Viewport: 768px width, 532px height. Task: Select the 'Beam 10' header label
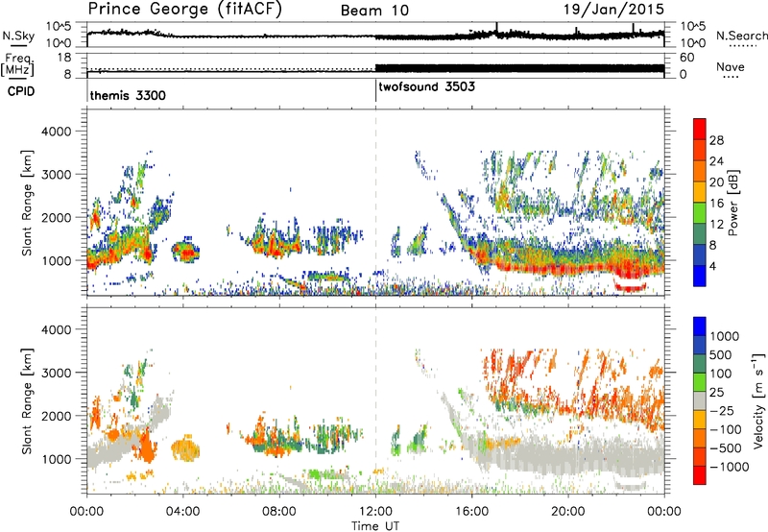pos(374,11)
